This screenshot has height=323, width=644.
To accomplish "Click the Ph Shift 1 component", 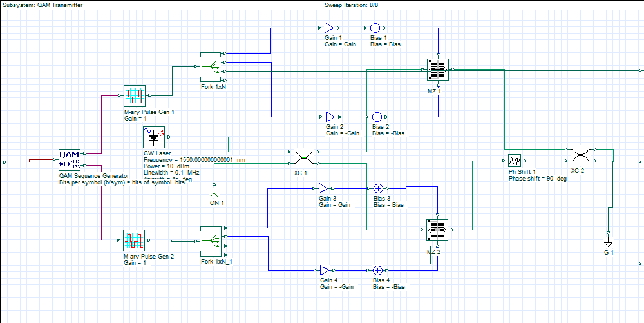I will coord(515,161).
